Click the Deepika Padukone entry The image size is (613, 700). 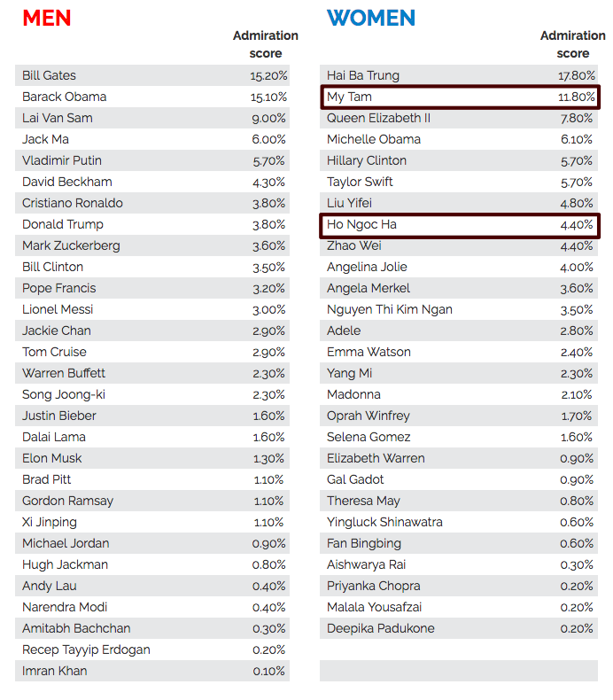459,628
